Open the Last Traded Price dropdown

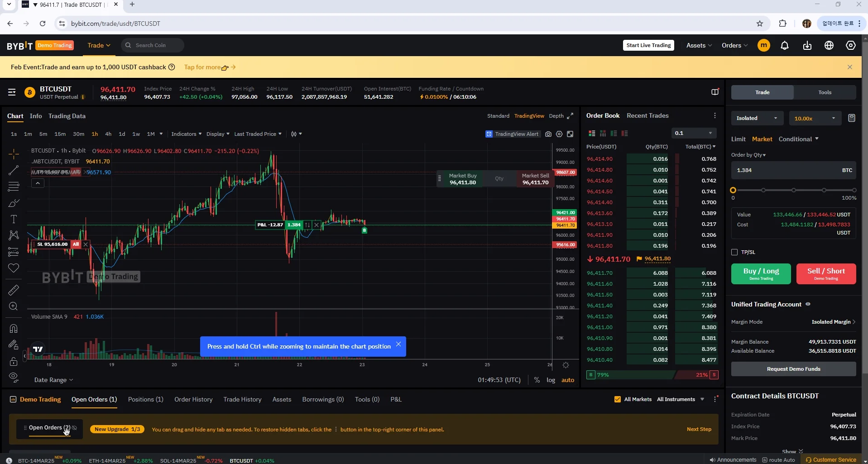258,134
